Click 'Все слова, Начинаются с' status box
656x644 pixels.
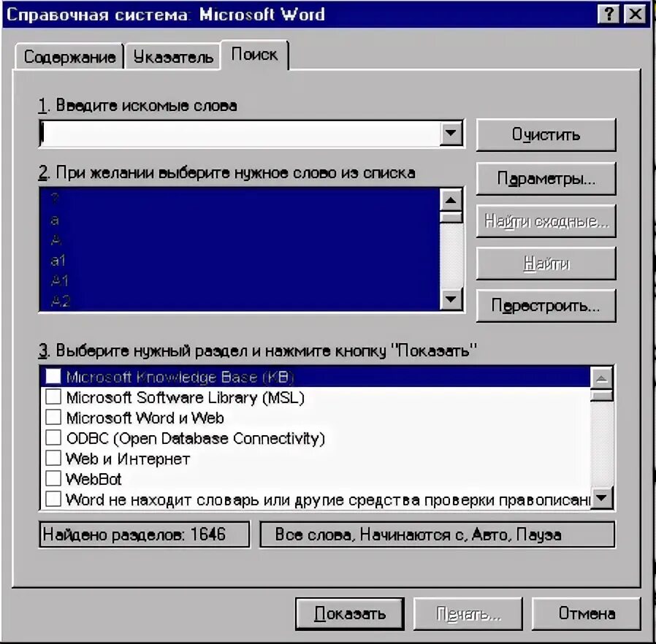click(x=437, y=534)
